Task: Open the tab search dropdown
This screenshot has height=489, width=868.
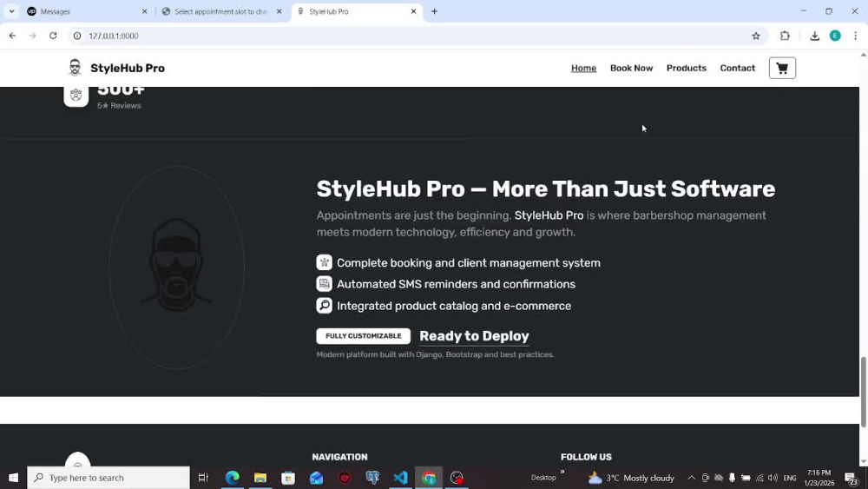Action: tap(11, 11)
